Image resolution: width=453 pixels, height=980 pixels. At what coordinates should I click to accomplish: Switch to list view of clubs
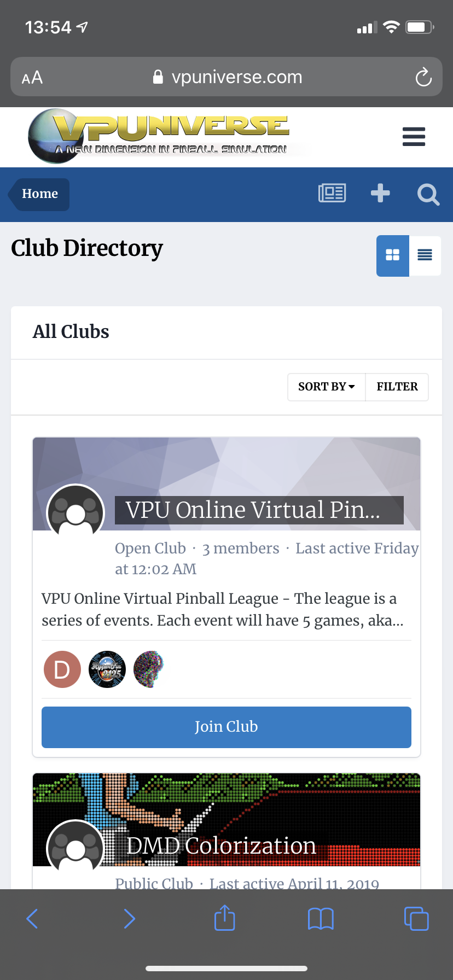425,255
